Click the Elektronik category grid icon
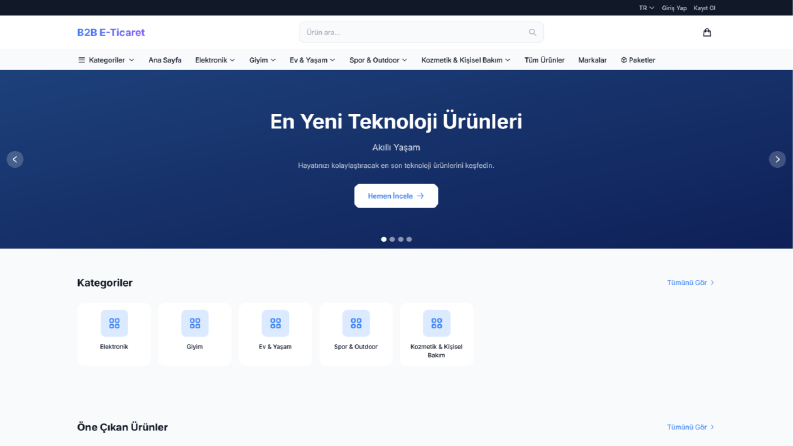The height and width of the screenshot is (446, 793). coord(114,323)
